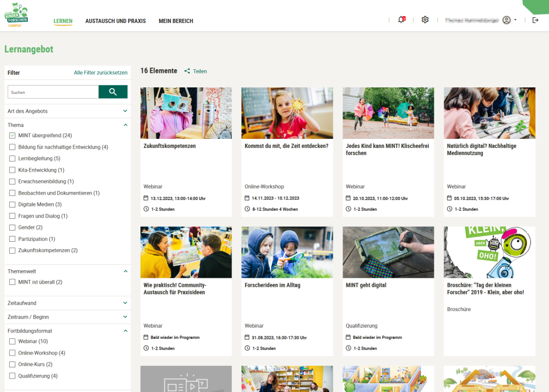This screenshot has height=392, width=549.
Task: Click calendar icon beside 20.10.2023 date
Action: [x=348, y=198]
